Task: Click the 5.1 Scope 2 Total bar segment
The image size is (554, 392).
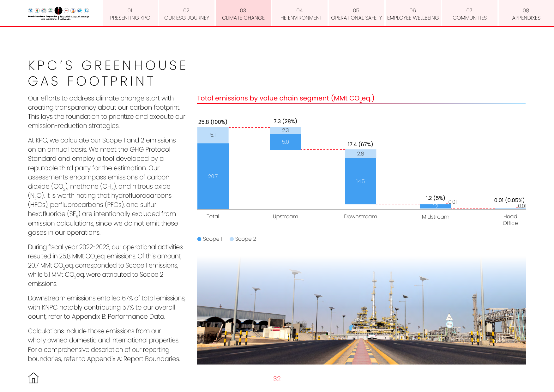Action: click(x=213, y=135)
